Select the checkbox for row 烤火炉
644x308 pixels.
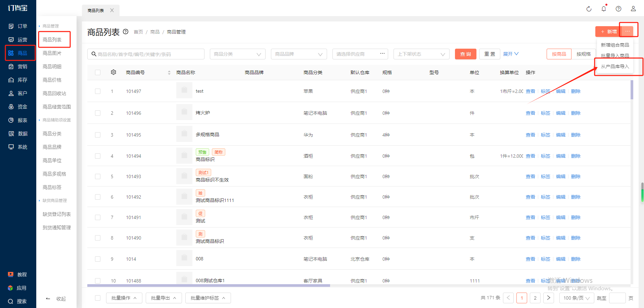[x=98, y=113]
